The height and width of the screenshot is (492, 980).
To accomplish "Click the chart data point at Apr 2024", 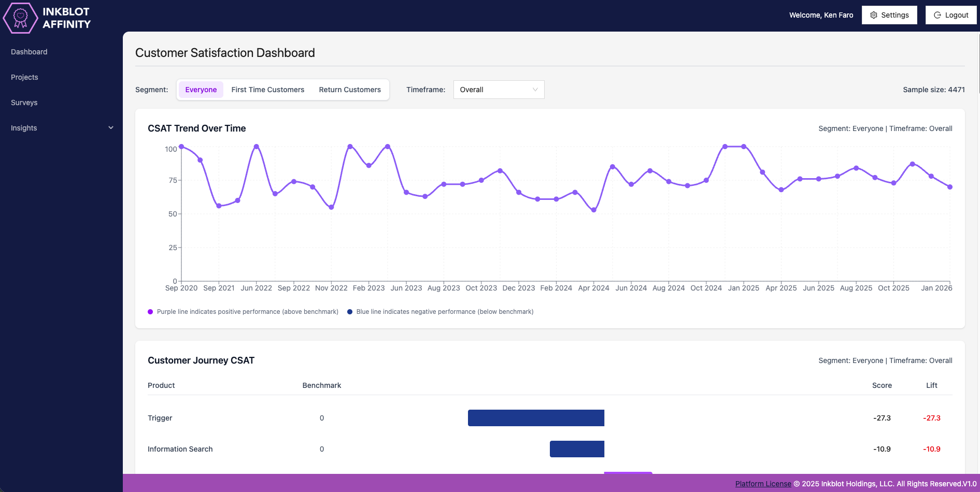I will pos(594,210).
